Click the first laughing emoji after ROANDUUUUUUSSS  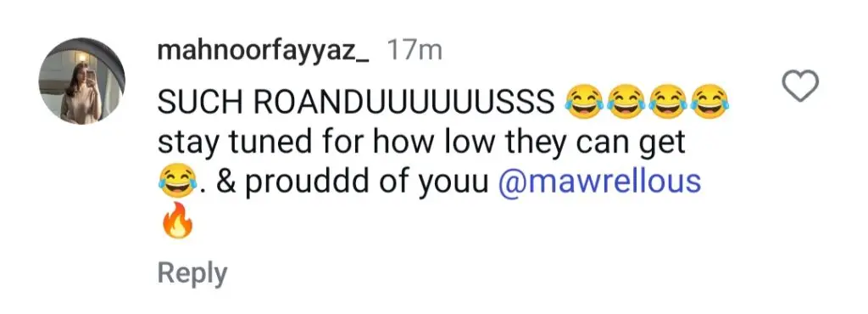[x=583, y=103]
